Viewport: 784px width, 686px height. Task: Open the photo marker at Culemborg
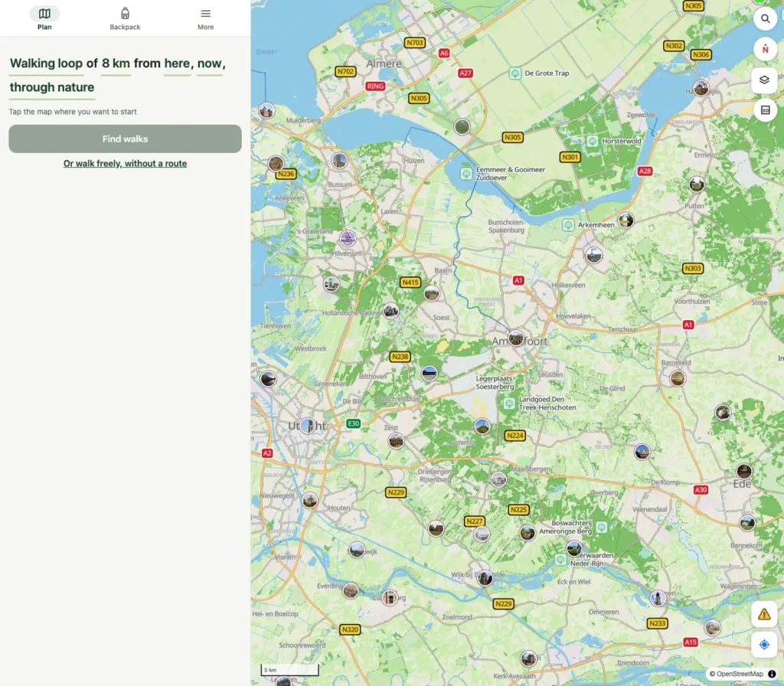pos(390,597)
